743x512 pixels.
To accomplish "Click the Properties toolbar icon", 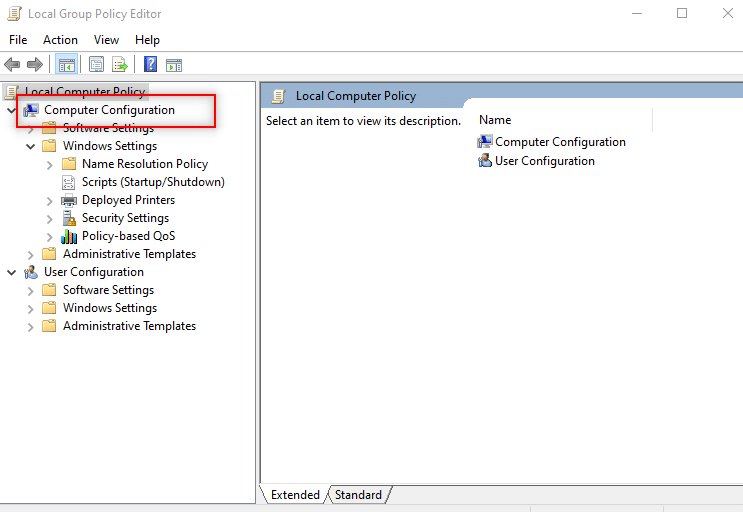I will [96, 64].
